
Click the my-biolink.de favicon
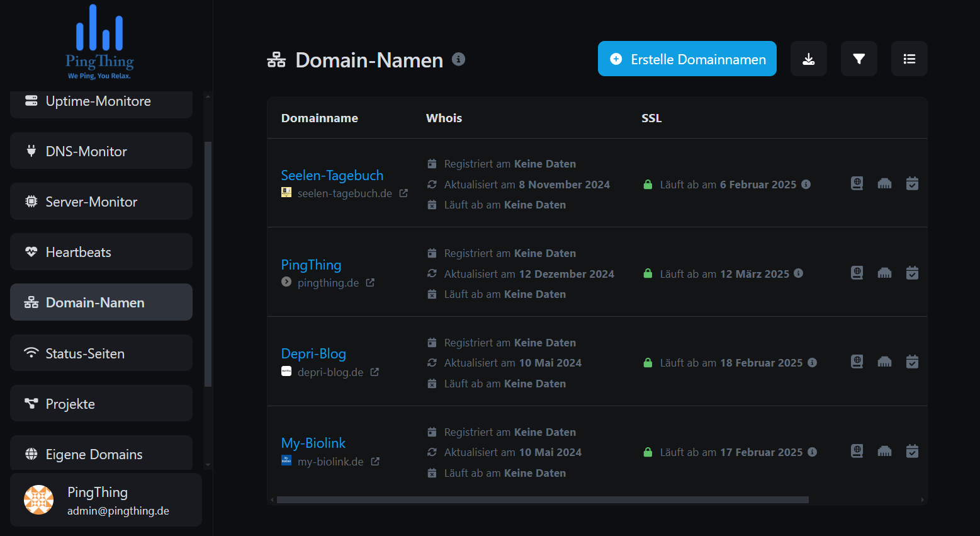[286, 461]
